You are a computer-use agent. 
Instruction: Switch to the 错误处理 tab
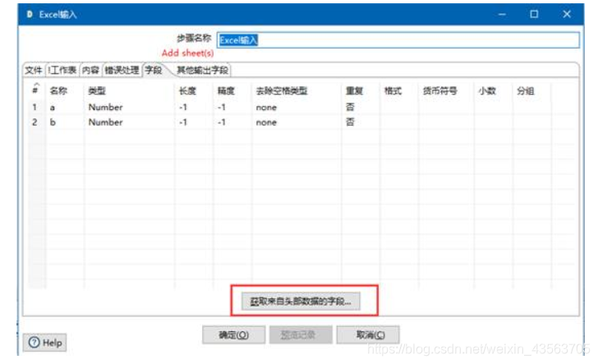[122, 70]
